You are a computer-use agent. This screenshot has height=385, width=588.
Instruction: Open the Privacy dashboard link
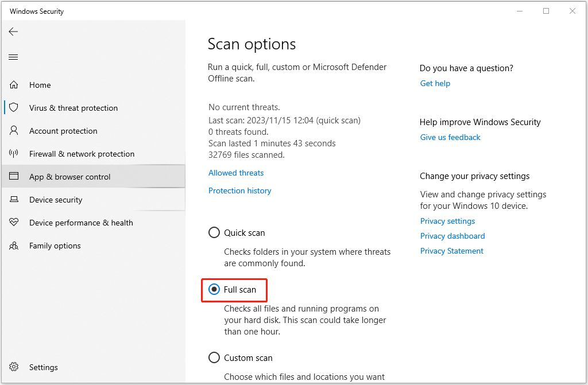click(x=452, y=236)
